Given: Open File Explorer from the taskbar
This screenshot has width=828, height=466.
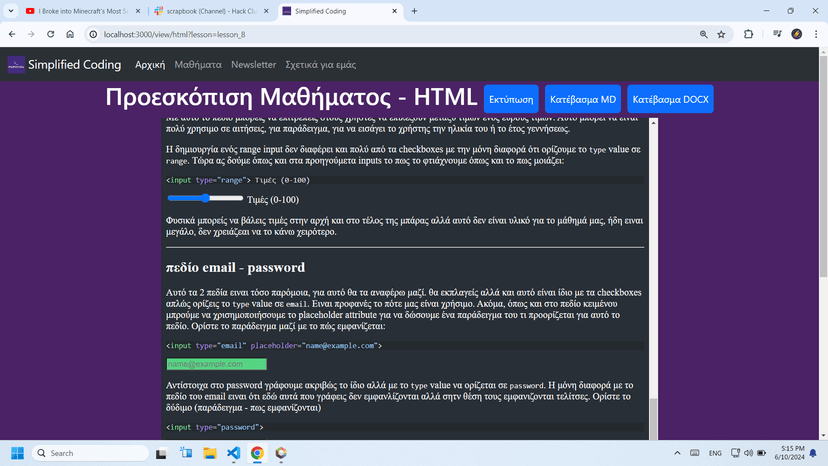Looking at the screenshot, I should [210, 453].
